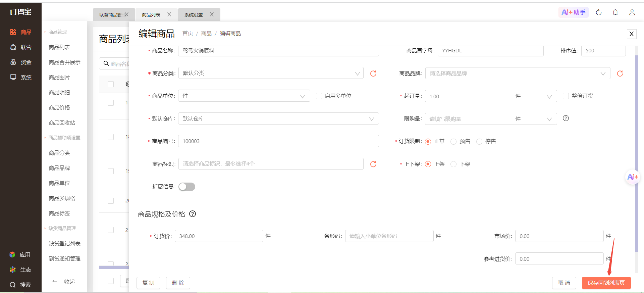Open the floating AI+ bubble
644x293 pixels.
pos(633,177)
